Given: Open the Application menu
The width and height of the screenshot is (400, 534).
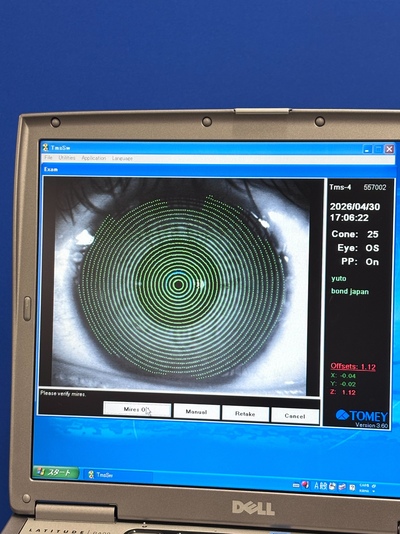Looking at the screenshot, I should pos(94,158).
